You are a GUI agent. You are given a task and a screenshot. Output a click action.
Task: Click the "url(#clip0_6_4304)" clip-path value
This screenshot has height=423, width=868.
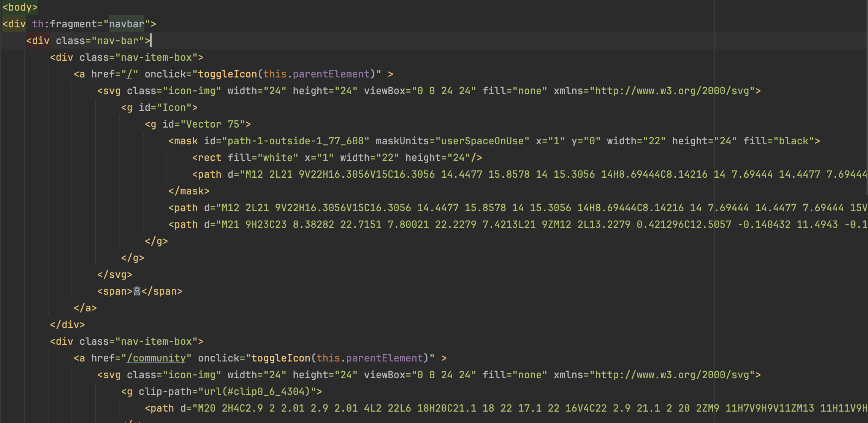point(257,391)
